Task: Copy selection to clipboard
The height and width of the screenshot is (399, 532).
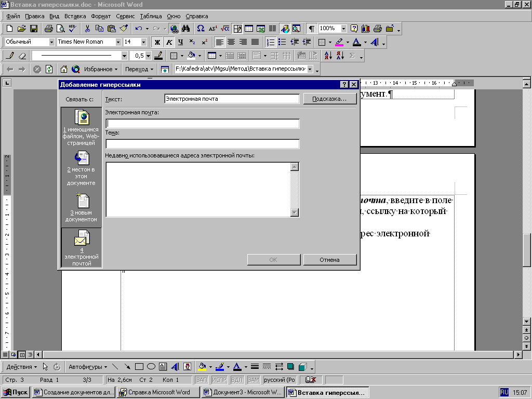Action: coord(99,29)
